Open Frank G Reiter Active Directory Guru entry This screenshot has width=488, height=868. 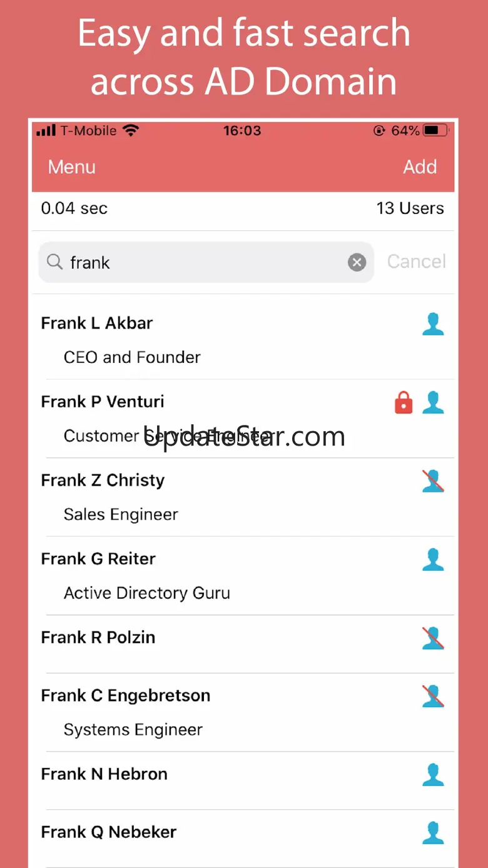pyautogui.click(x=243, y=576)
